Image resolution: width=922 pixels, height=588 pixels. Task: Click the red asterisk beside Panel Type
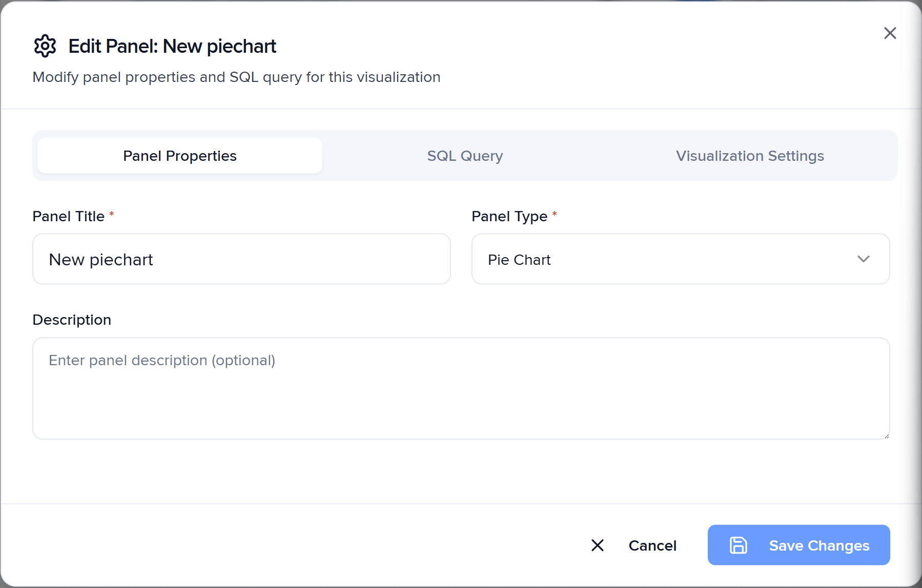[x=555, y=214]
